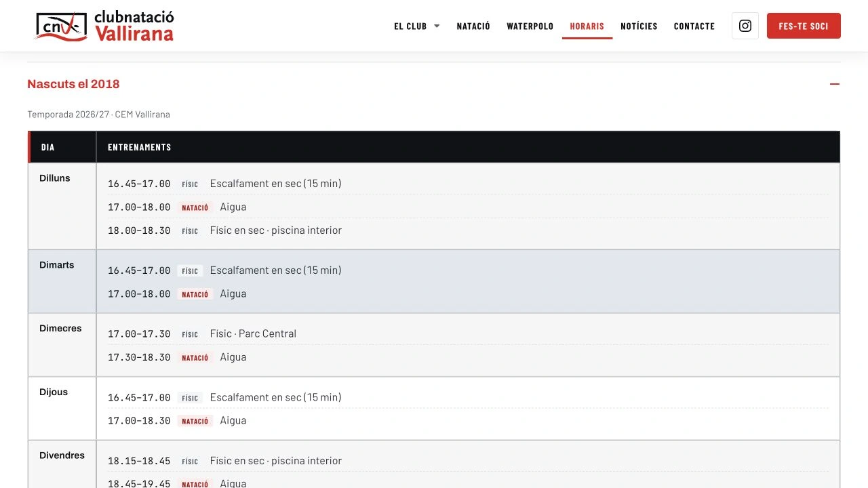
Task: Click the Club Natació Vallirana logo
Action: click(x=104, y=26)
